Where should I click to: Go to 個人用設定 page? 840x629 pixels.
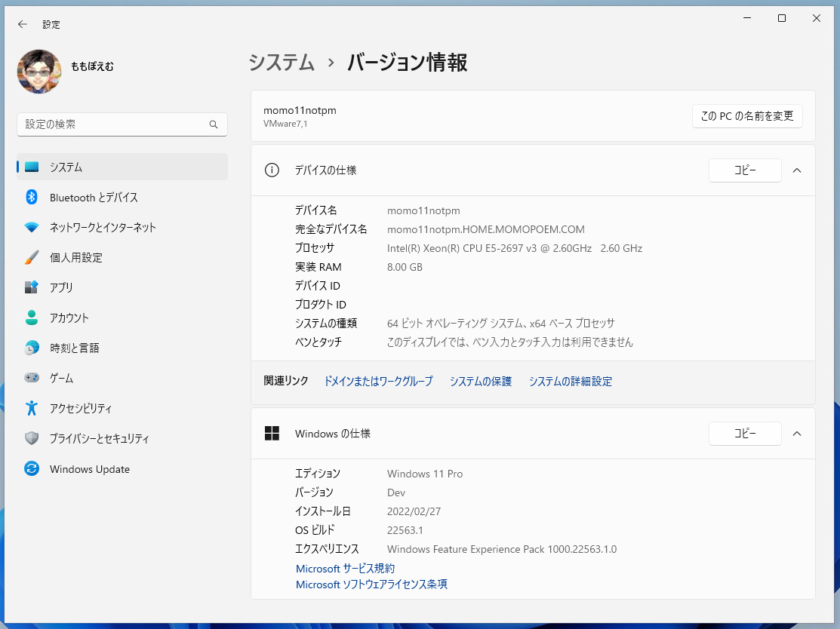pos(76,257)
